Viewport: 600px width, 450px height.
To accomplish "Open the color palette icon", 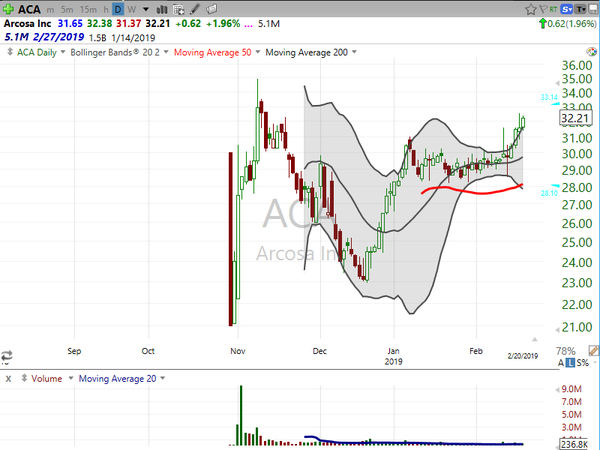I will point(591,52).
